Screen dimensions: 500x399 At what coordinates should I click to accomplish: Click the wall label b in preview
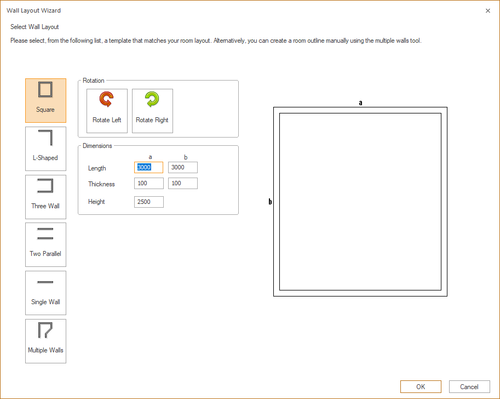pyautogui.click(x=270, y=202)
